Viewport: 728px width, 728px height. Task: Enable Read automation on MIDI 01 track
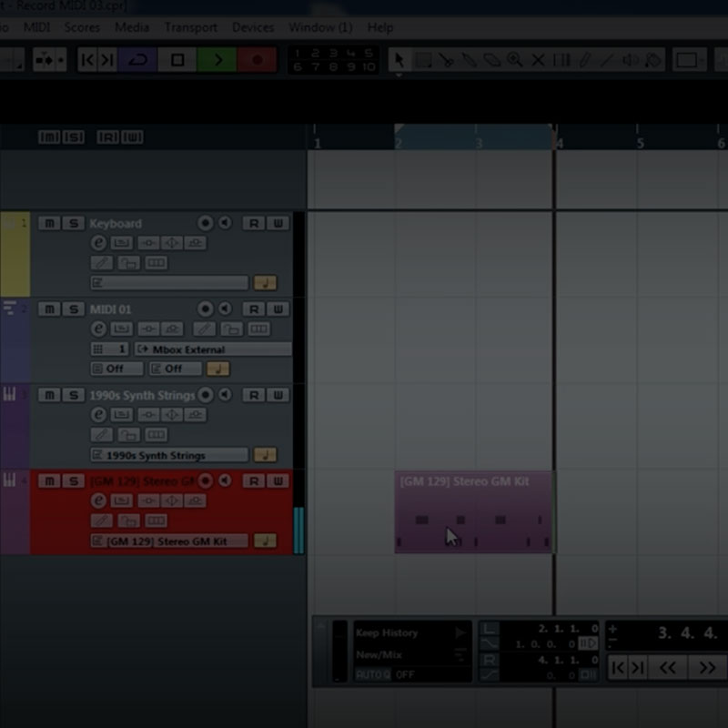pos(254,309)
